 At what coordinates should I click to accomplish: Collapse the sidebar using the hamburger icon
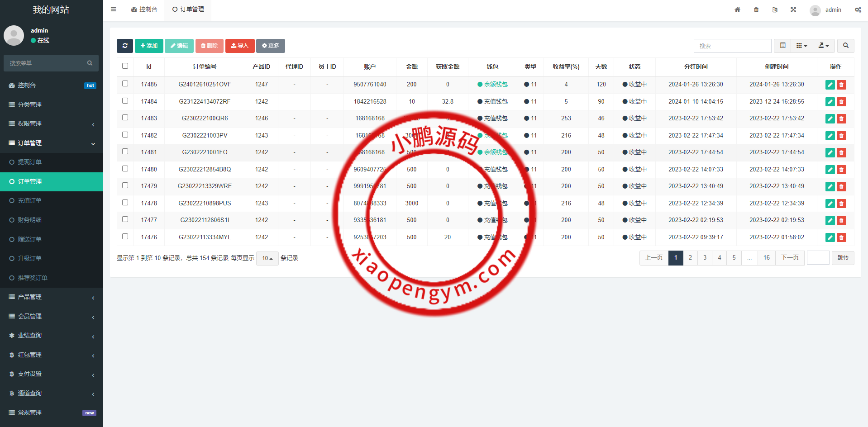114,9
